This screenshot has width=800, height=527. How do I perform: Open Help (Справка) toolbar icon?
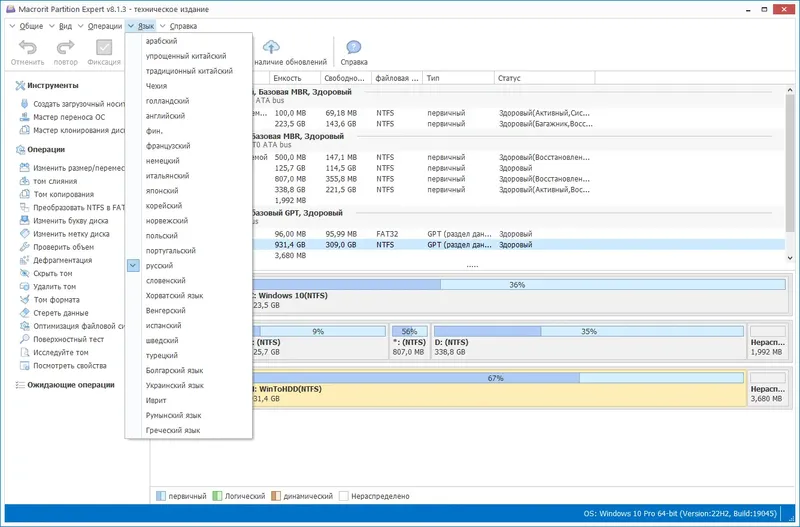coord(354,48)
